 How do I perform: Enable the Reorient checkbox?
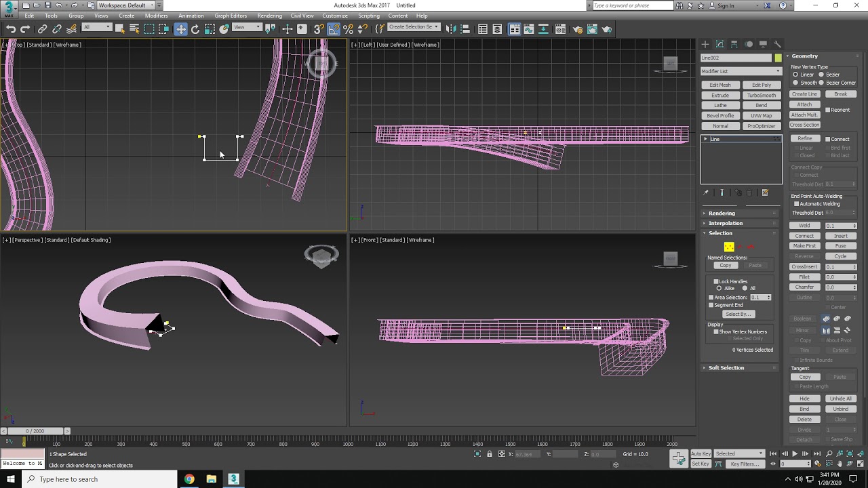point(827,110)
